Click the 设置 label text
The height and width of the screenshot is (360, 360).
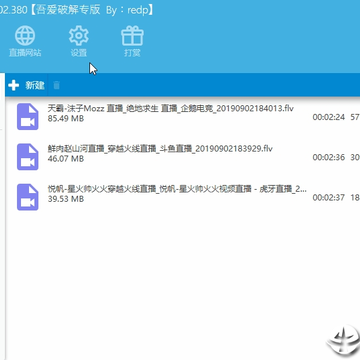tap(79, 53)
